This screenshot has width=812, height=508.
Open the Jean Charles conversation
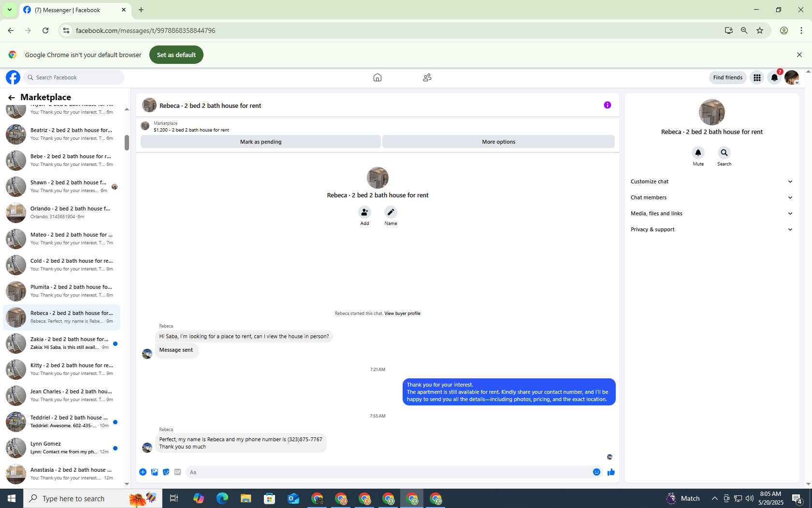pos(62,395)
